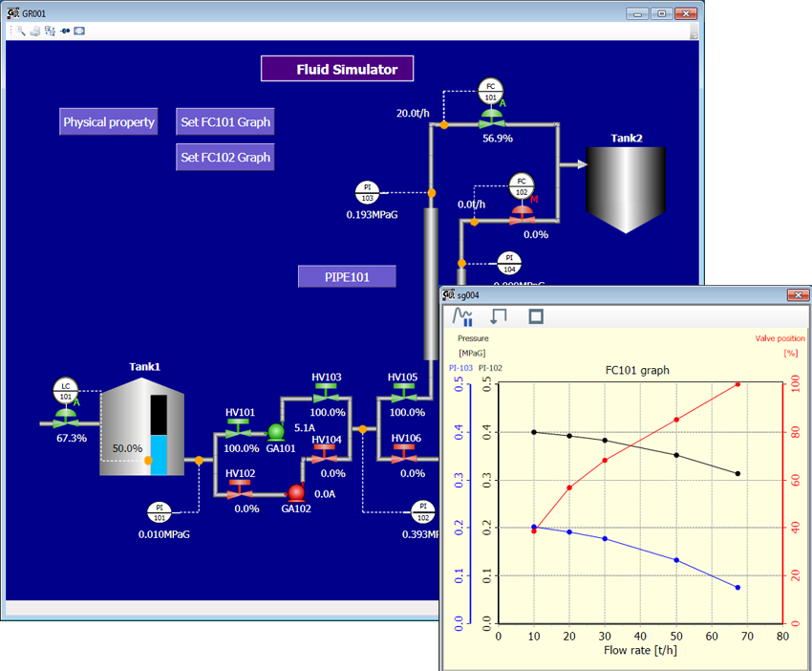
Task: Click the HV104 red valve
Action: [327, 455]
